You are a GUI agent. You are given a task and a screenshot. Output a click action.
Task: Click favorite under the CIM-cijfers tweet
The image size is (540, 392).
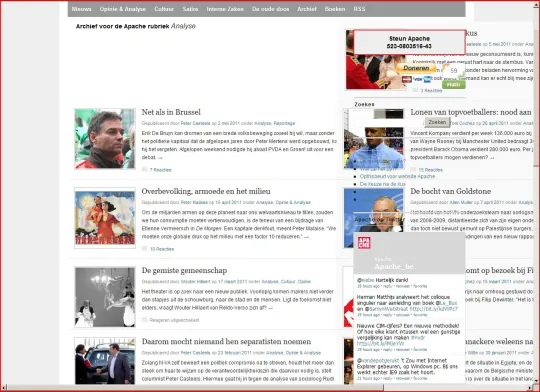420,349
